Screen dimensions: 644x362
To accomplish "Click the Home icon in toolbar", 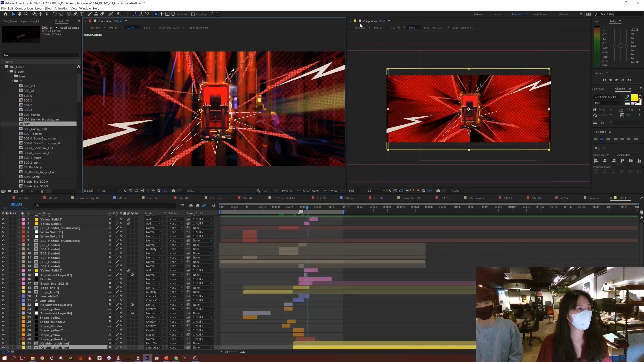I will click(x=5, y=14).
